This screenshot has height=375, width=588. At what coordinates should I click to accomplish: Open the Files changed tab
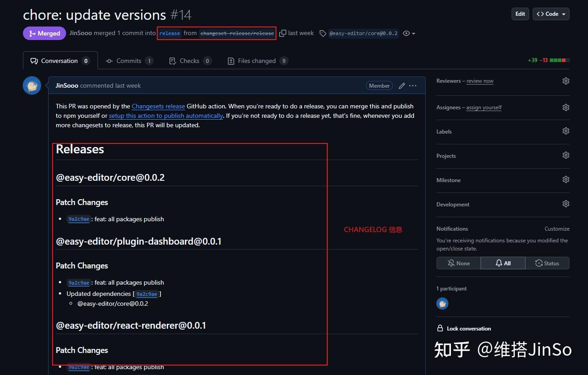pos(258,61)
